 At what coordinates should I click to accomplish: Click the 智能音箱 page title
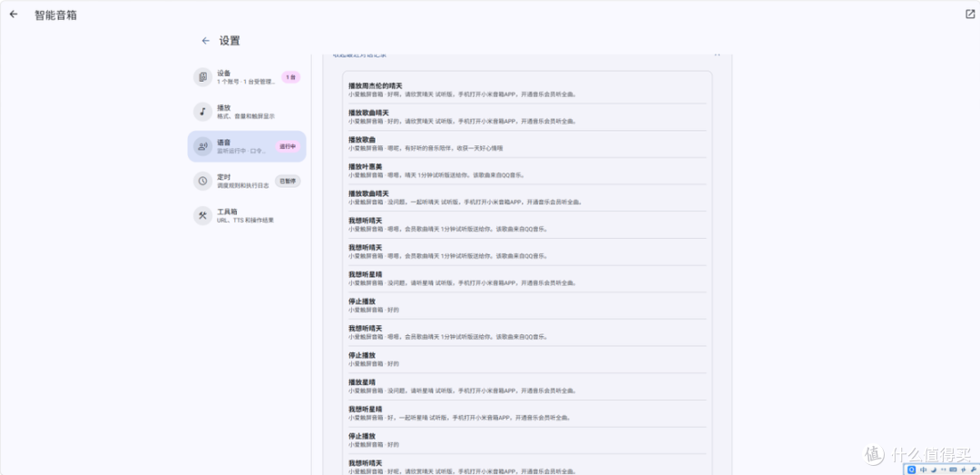[55, 15]
